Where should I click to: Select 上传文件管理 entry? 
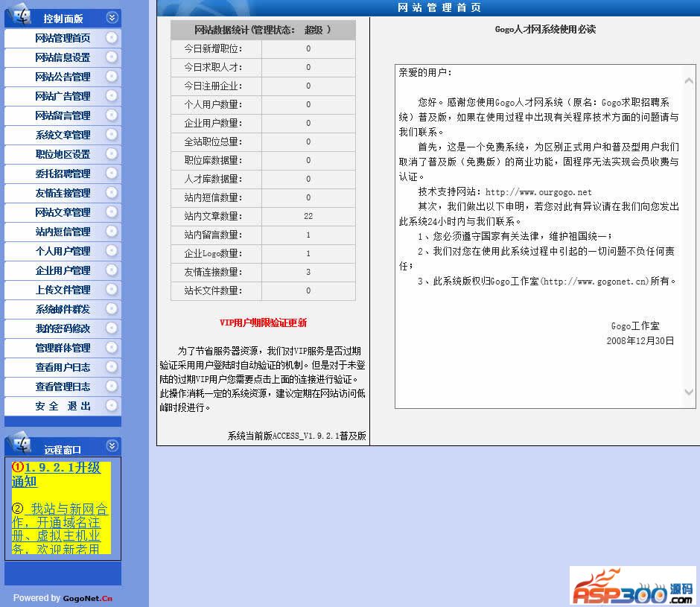tap(63, 290)
